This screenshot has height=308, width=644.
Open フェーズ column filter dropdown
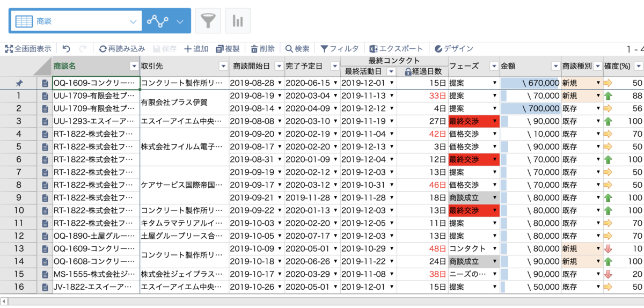[x=494, y=66]
